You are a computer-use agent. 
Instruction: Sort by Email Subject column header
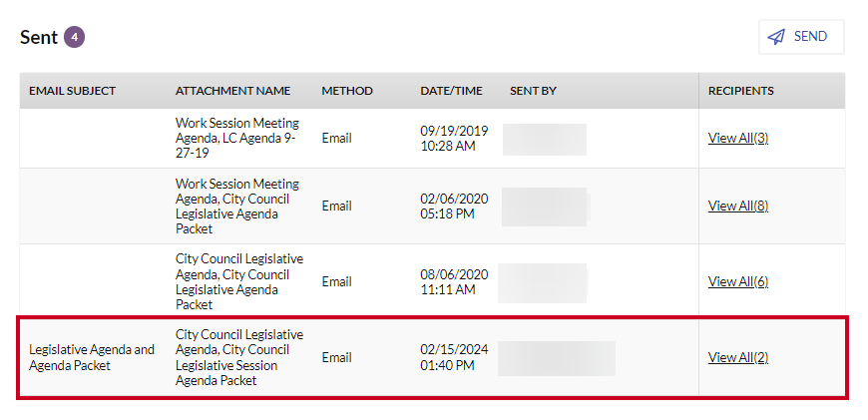coord(73,91)
